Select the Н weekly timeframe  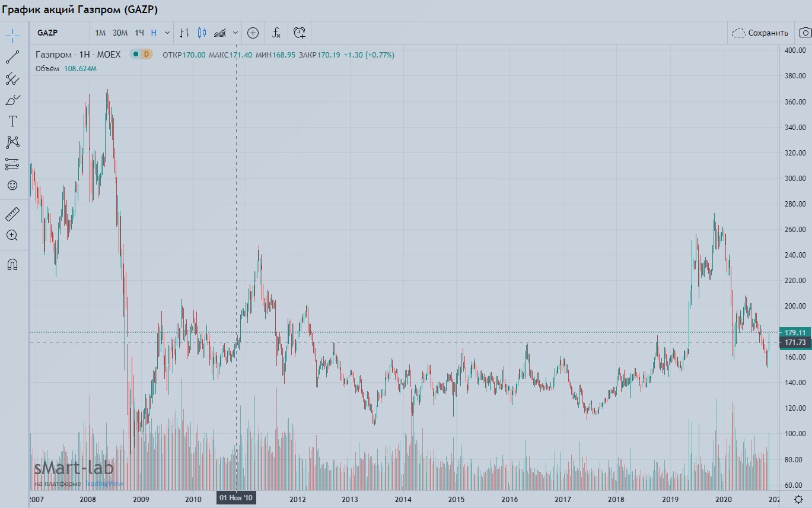(154, 33)
